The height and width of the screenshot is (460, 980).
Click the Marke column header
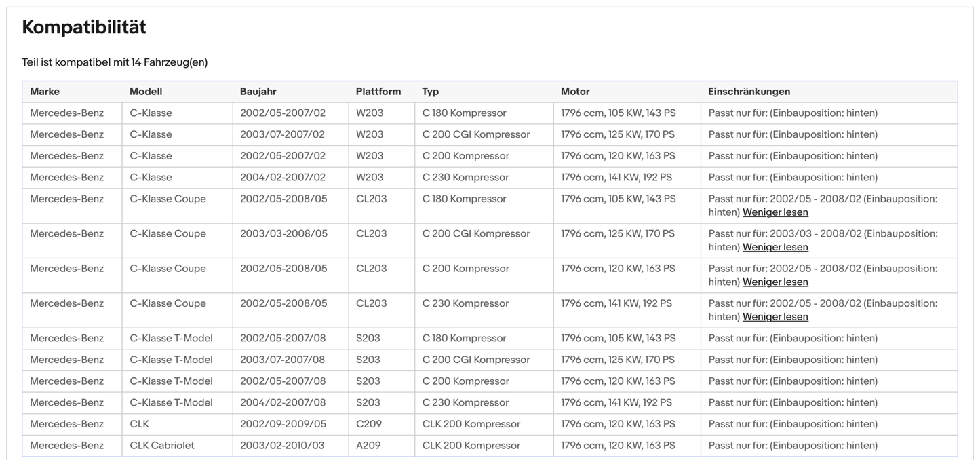point(45,92)
